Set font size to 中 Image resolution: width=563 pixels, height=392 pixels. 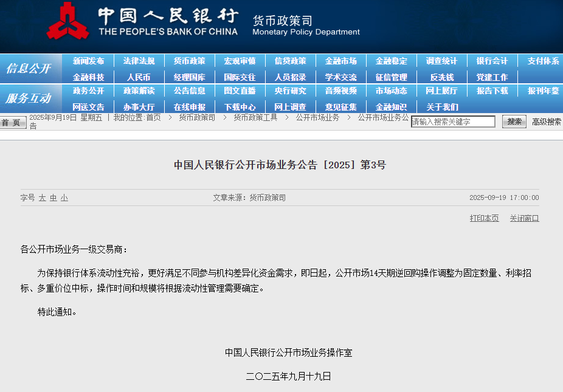coord(53,198)
